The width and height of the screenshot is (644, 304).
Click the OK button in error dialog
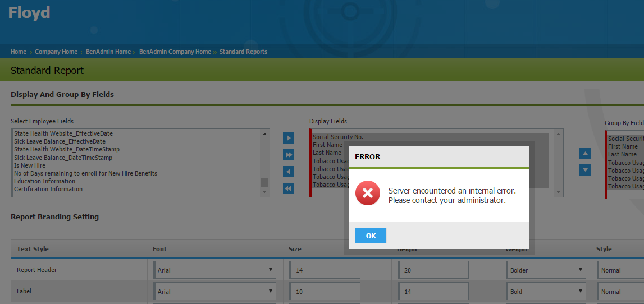pyautogui.click(x=371, y=236)
